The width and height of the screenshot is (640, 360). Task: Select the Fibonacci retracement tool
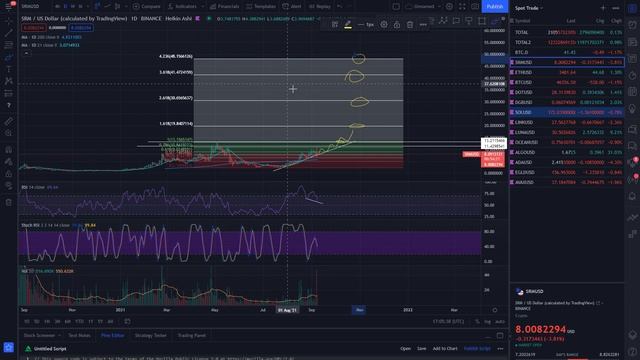(x=9, y=45)
